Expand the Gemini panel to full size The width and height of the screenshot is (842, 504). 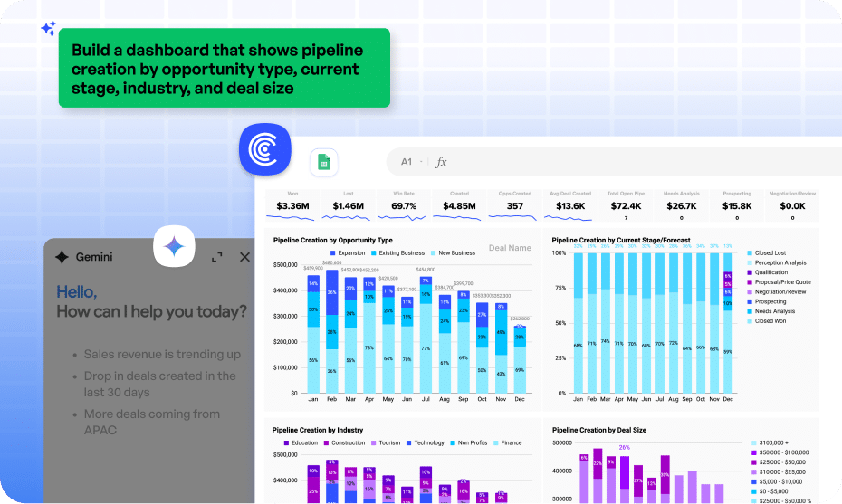pyautogui.click(x=217, y=257)
